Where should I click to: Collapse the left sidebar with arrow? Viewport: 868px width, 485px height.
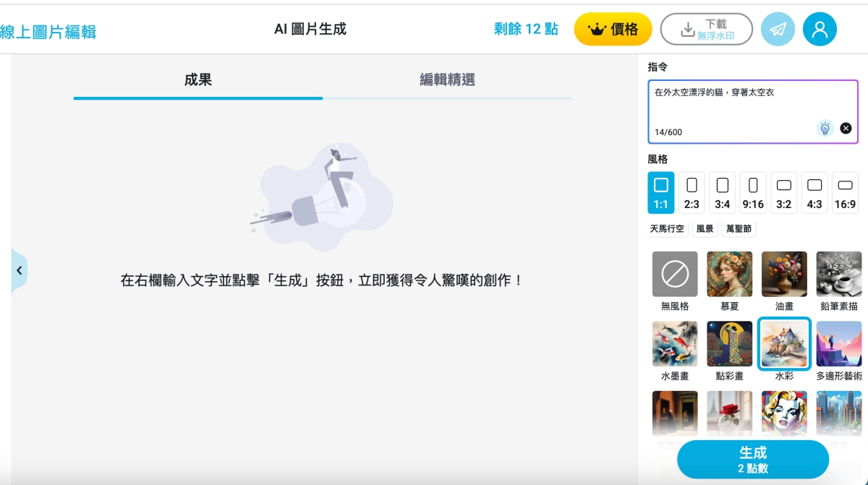(19, 270)
